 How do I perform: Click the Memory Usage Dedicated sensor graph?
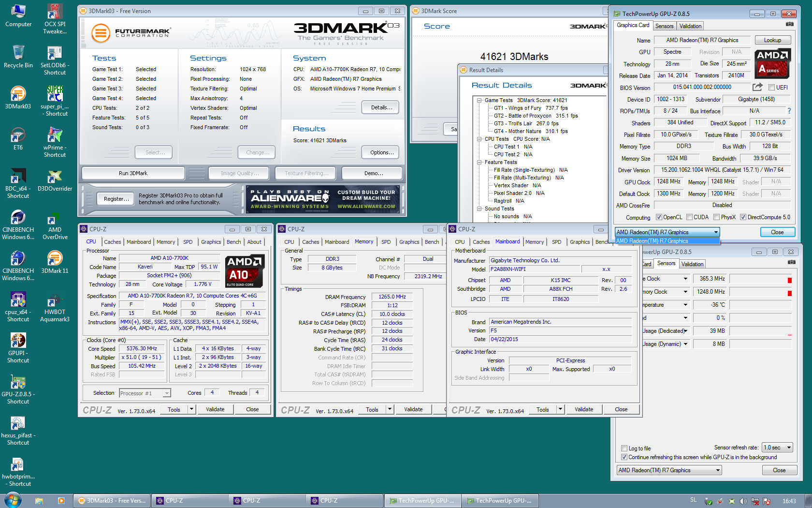click(x=761, y=331)
